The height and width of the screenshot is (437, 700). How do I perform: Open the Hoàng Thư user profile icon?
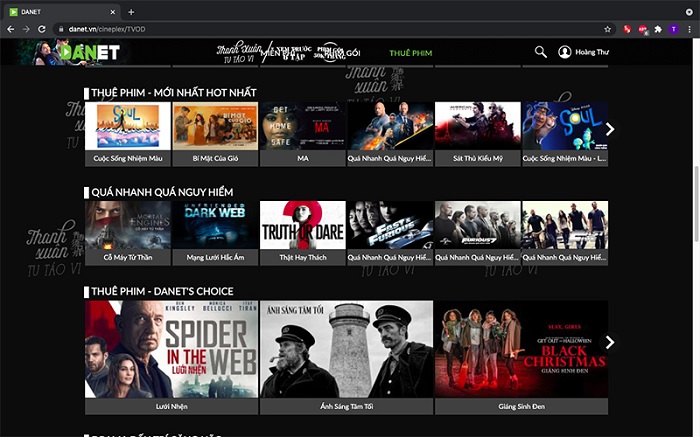pos(565,52)
